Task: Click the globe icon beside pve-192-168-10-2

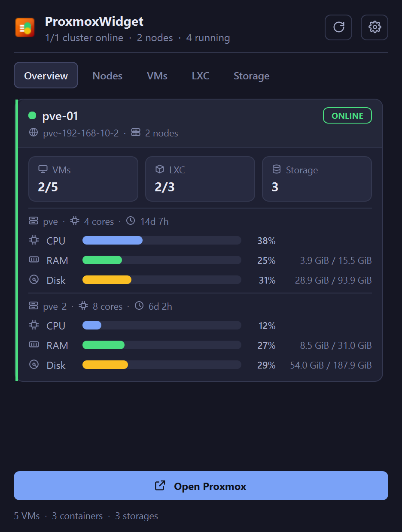Action: tap(33, 133)
